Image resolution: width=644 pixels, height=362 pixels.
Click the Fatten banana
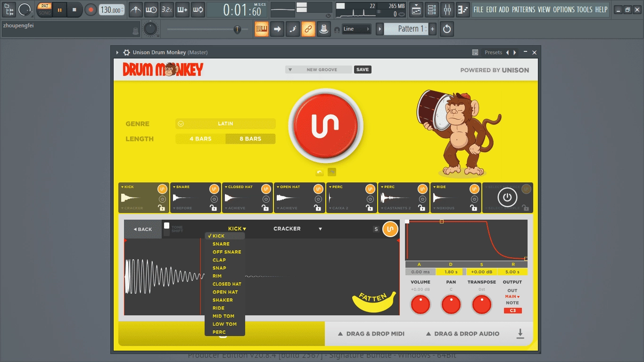coord(374,302)
